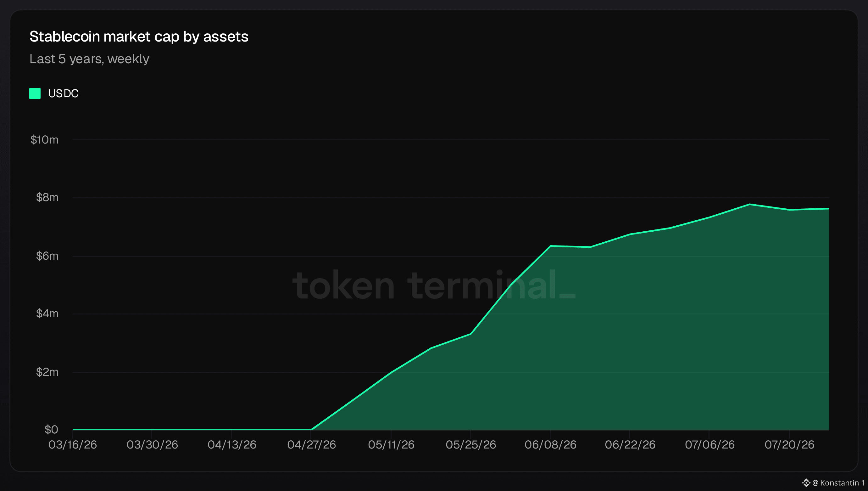Click the 05/25/26 date label
This screenshot has width=868, height=491.
(471, 445)
